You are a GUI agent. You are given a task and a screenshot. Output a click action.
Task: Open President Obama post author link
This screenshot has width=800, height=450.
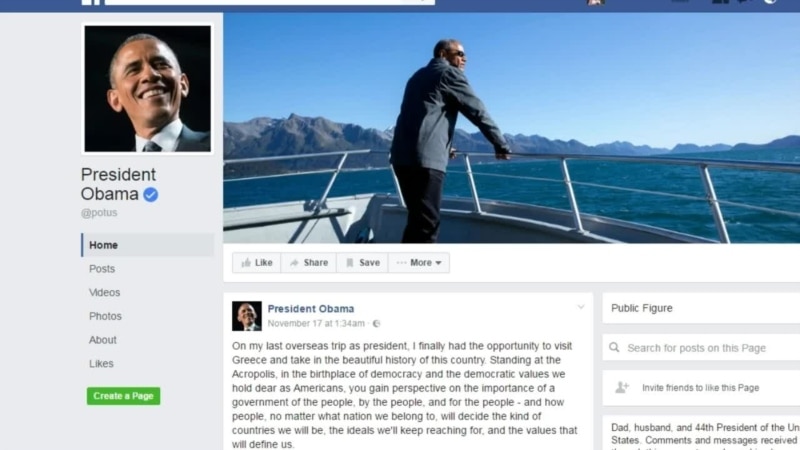311,309
